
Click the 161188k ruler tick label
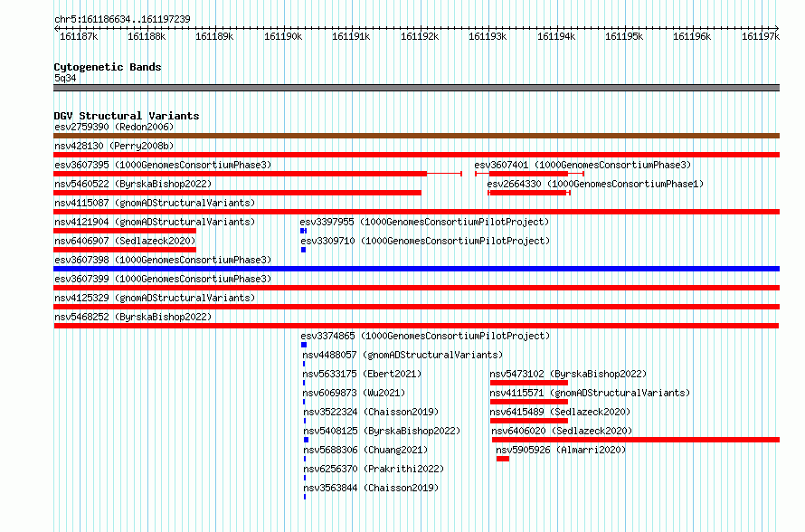coord(147,36)
